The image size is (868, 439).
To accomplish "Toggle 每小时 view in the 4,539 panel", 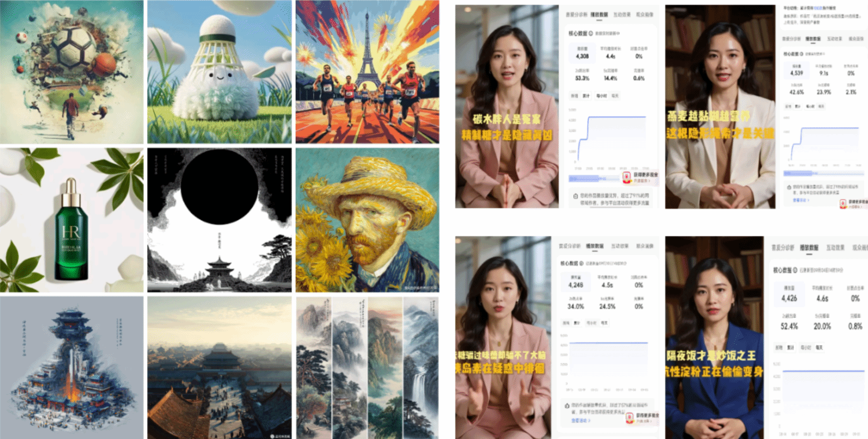I will click(x=810, y=107).
